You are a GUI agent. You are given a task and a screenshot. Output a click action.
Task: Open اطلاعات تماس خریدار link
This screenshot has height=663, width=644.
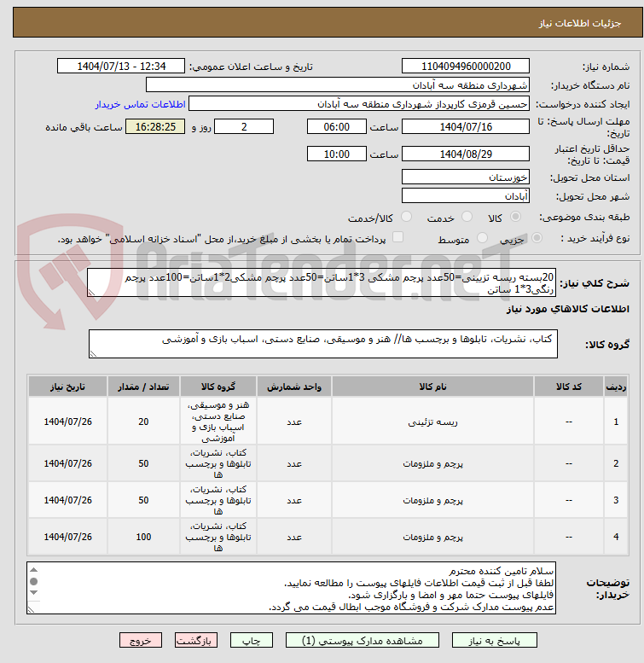coord(140,104)
